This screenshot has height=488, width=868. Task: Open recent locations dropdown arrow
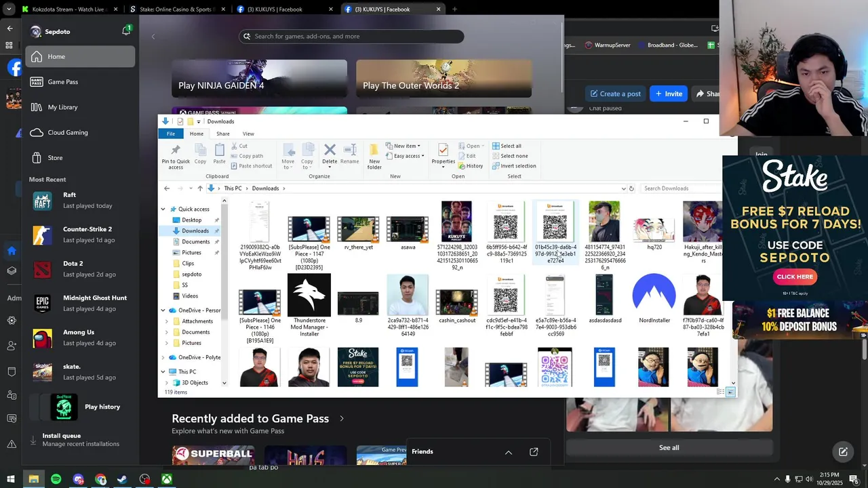(191, 188)
